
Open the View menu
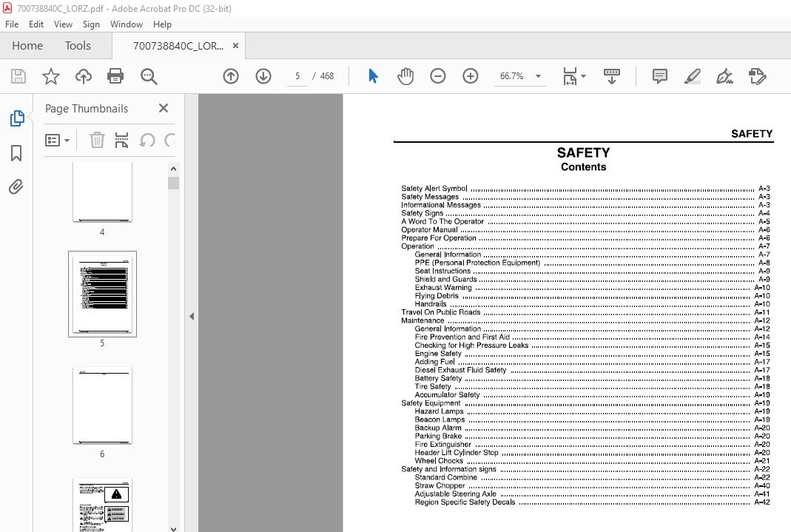[x=63, y=24]
